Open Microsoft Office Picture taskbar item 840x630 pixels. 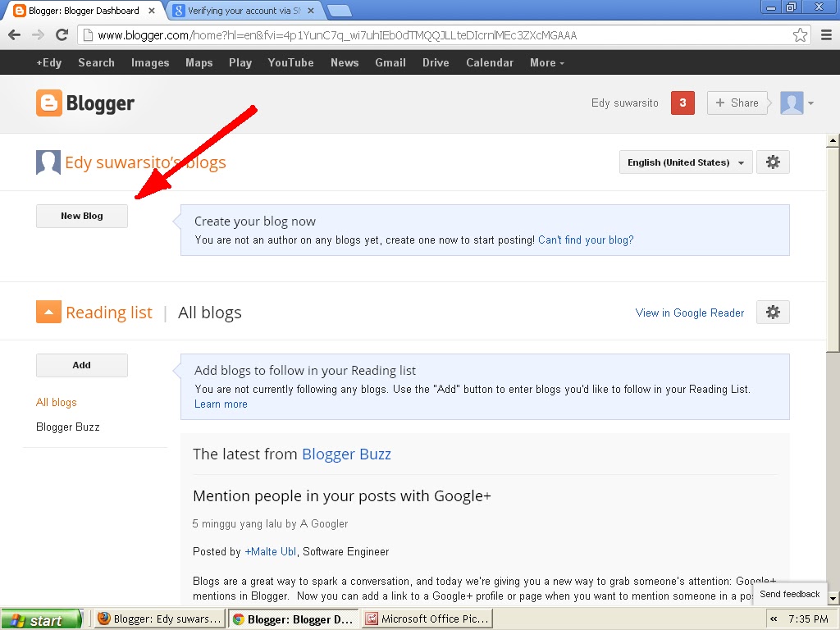pos(427,619)
